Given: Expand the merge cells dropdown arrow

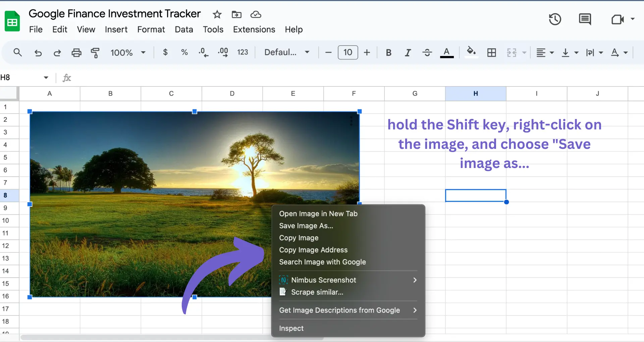Looking at the screenshot, I should (x=524, y=53).
